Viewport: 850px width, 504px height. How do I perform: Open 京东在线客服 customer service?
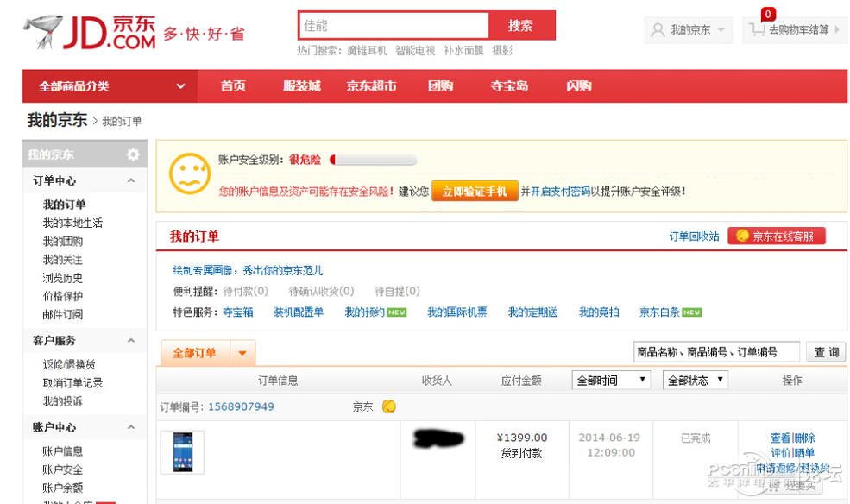[777, 236]
